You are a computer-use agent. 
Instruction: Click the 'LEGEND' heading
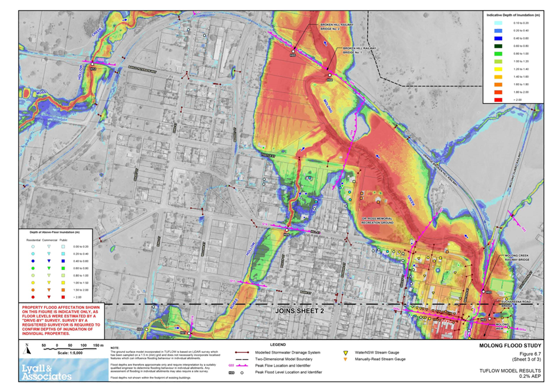[x=278, y=345]
